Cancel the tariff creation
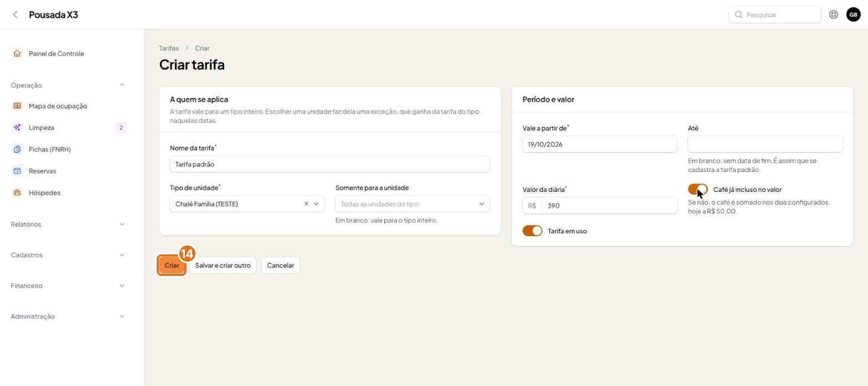The height and width of the screenshot is (386, 868). point(281,265)
